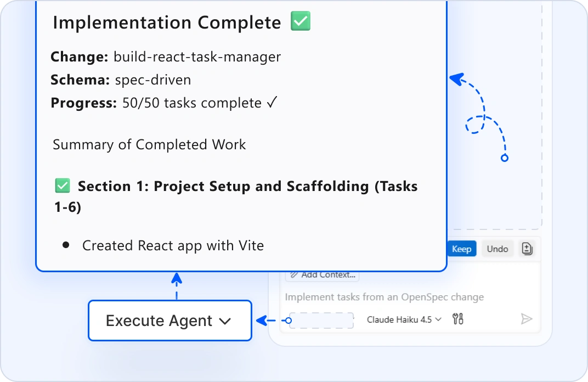Viewport: 588px width, 382px height.
Task: Focus the 'Implement tasks from an OpenSpec change' input
Action: [x=384, y=297]
